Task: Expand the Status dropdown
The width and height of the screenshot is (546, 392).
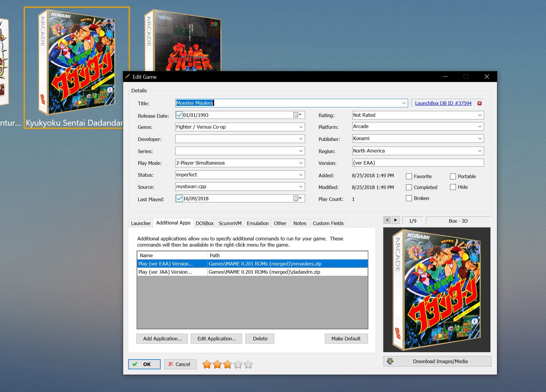Action: point(301,175)
